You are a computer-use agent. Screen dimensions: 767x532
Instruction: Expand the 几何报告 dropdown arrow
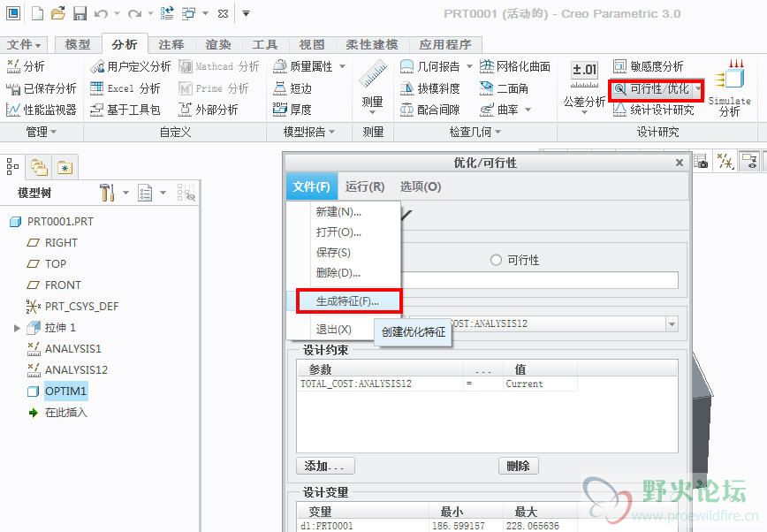coord(469,66)
